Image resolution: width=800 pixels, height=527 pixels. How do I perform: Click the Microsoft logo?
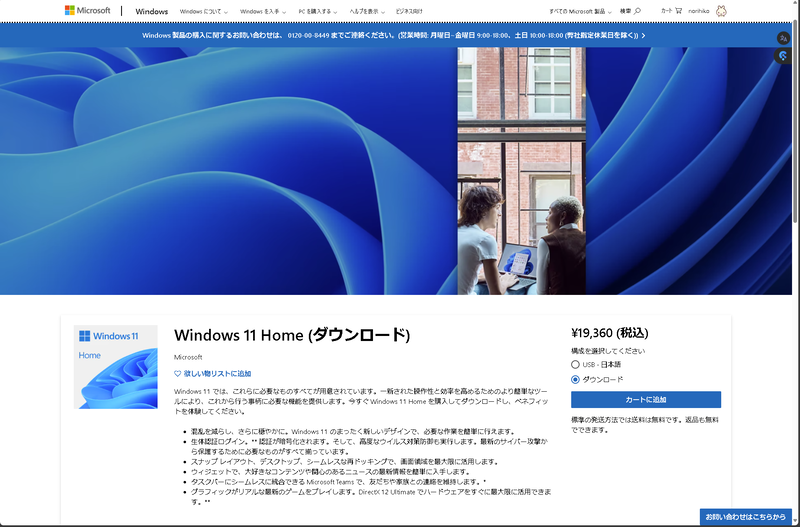coord(87,10)
